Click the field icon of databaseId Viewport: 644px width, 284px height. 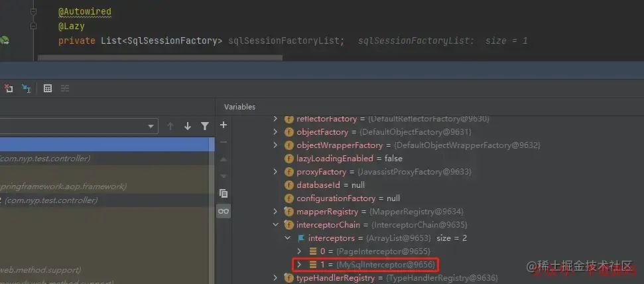pos(289,185)
